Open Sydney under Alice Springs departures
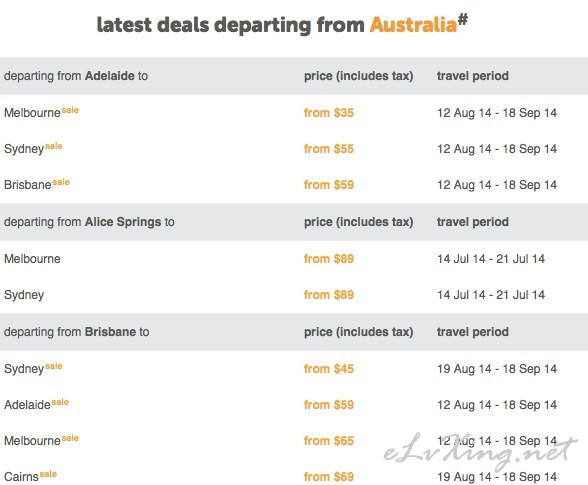This screenshot has width=588, height=485. (24, 295)
